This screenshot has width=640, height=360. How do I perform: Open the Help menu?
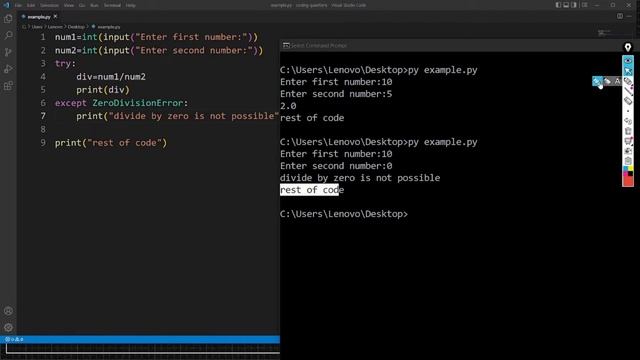pyautogui.click(x=131, y=5)
